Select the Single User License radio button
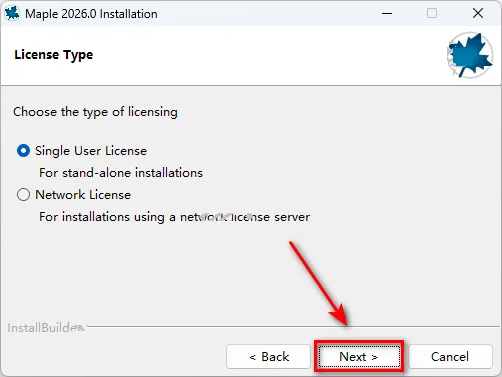 click(x=23, y=151)
